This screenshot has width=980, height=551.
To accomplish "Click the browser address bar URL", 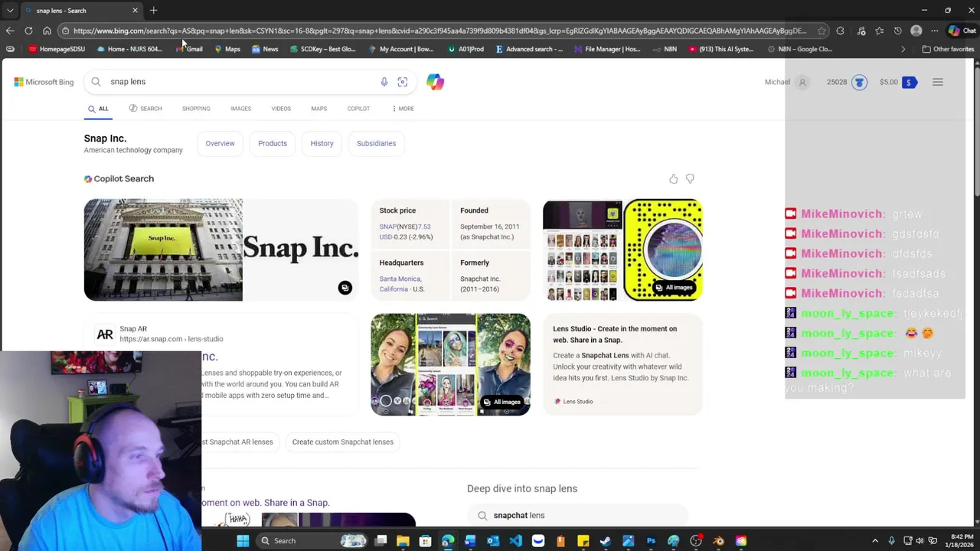I will click(439, 31).
